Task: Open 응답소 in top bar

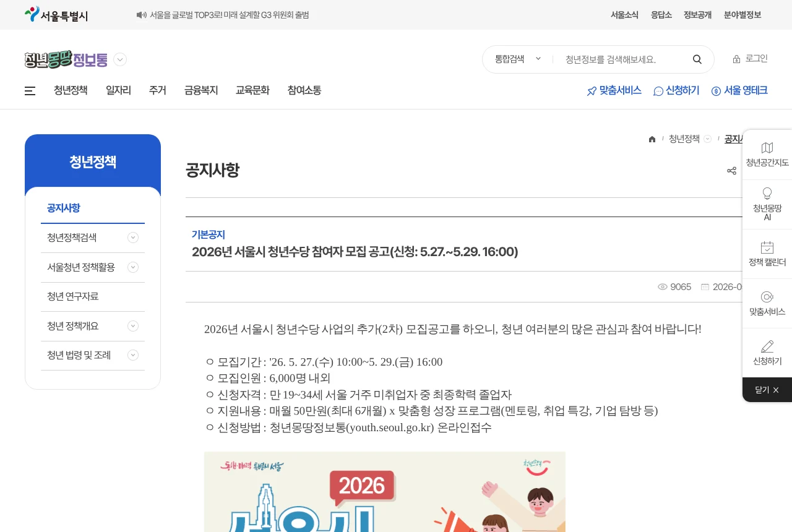Action: 661,15
